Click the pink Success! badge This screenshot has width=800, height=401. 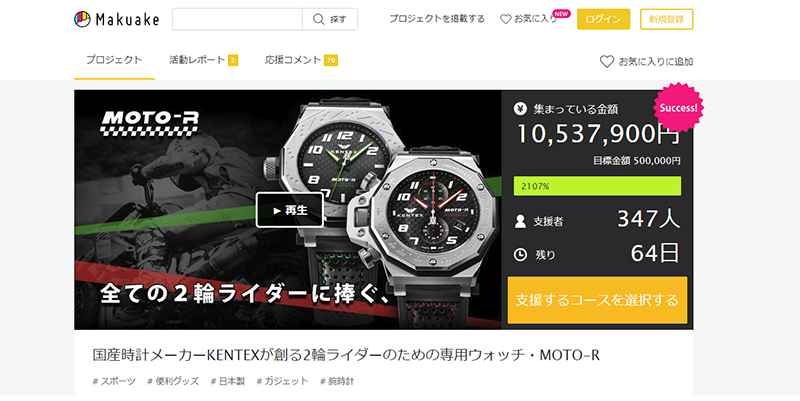coord(678,108)
